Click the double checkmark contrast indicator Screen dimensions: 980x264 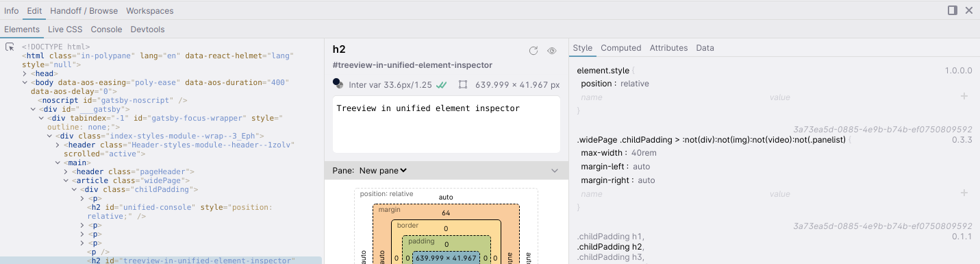pyautogui.click(x=442, y=85)
